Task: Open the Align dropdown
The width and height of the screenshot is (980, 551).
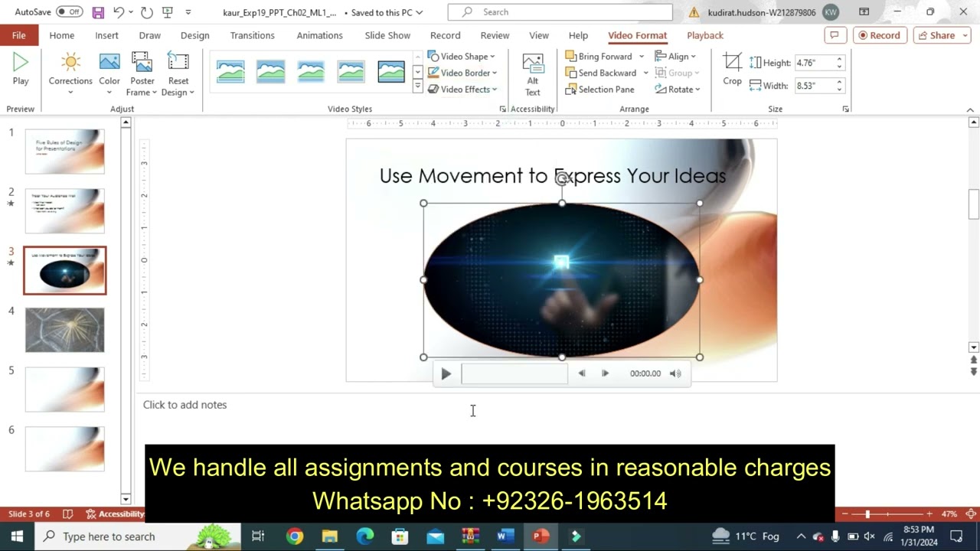Action: tap(675, 57)
